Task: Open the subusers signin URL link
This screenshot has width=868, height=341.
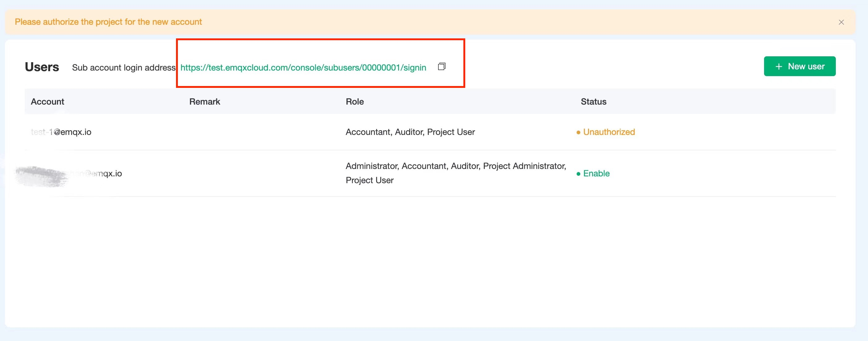Action: click(x=303, y=67)
